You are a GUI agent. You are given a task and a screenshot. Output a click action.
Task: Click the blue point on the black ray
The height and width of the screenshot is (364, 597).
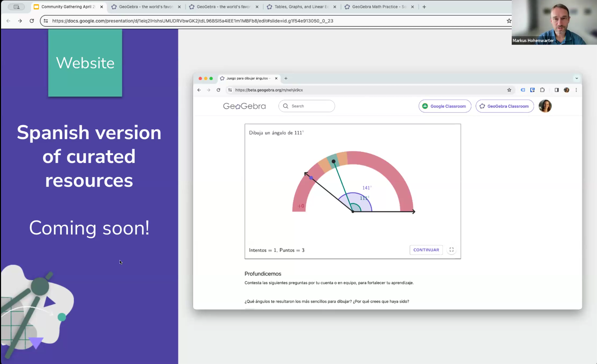pos(311,178)
